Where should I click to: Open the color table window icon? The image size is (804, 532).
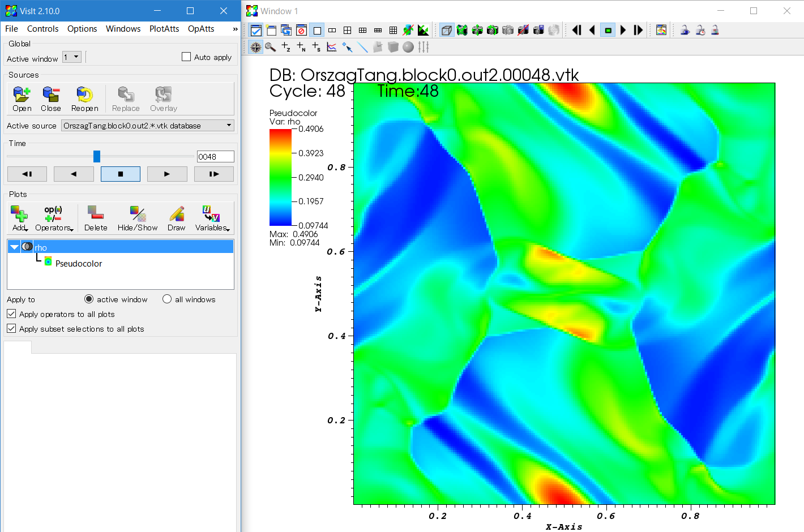pos(661,30)
